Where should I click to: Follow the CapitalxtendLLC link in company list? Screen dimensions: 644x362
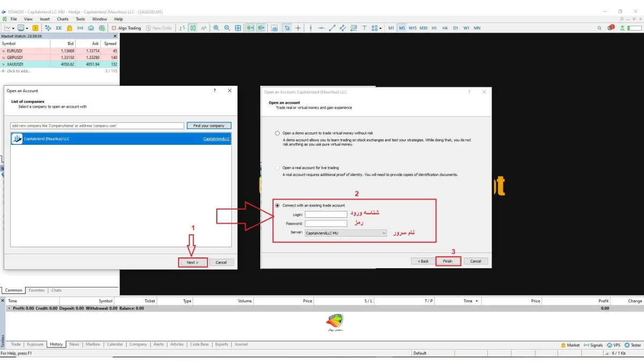tap(216, 139)
